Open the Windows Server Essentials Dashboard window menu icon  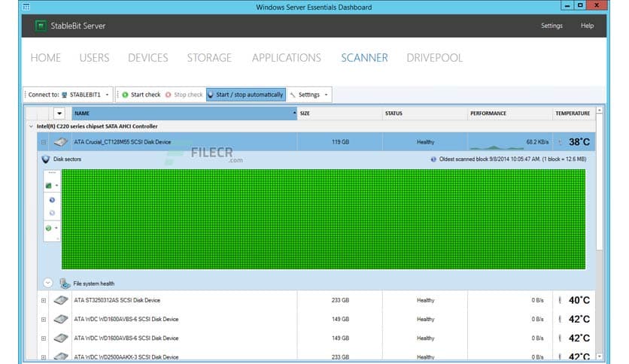point(26,7)
